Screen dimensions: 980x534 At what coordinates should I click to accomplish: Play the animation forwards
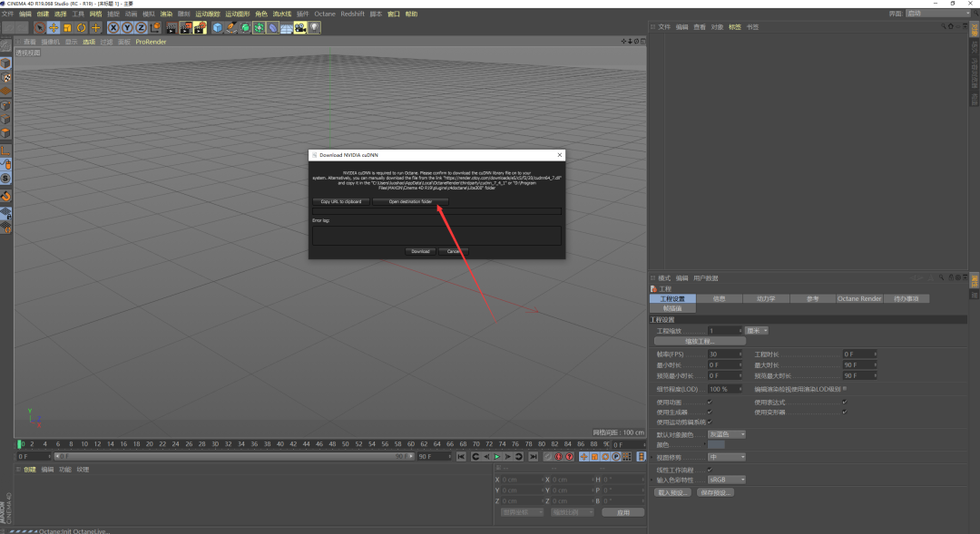pos(497,457)
